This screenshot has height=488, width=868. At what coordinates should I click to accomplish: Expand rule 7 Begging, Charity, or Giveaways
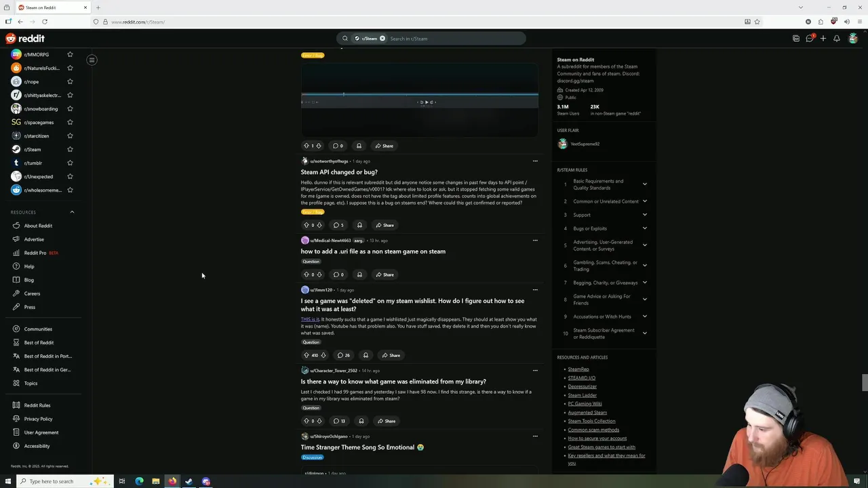click(644, 283)
